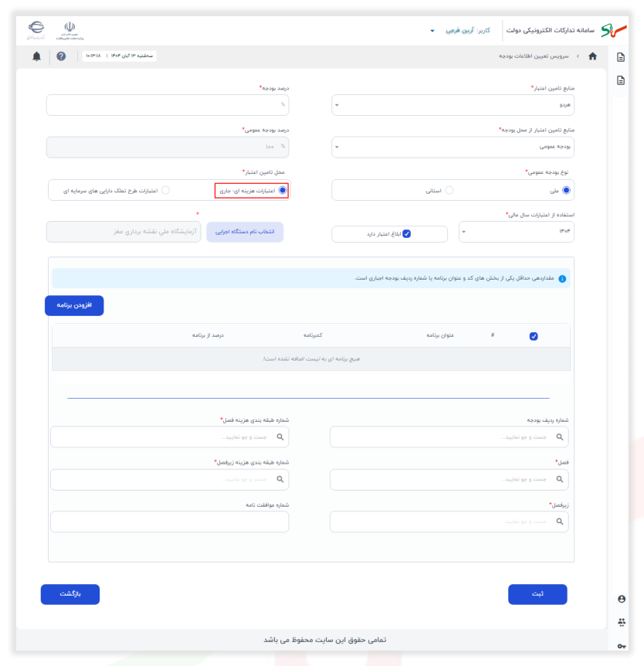Click search icon in شماره طبقه بندی هزینه فصل

280,437
